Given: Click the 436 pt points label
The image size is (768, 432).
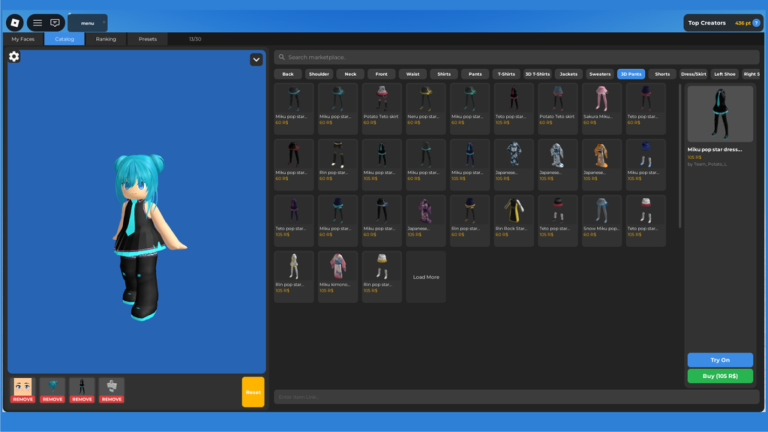Looking at the screenshot, I should [x=743, y=23].
